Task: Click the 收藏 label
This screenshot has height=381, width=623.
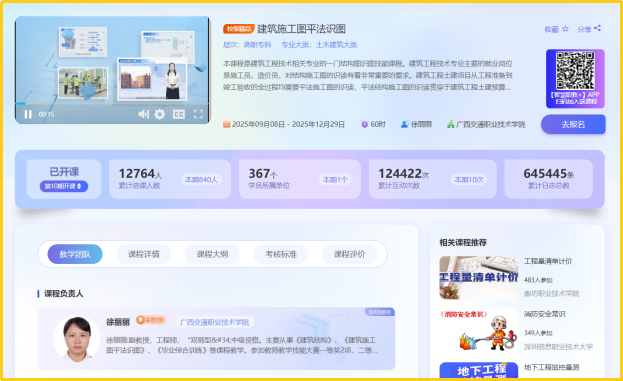Action: click(x=551, y=29)
